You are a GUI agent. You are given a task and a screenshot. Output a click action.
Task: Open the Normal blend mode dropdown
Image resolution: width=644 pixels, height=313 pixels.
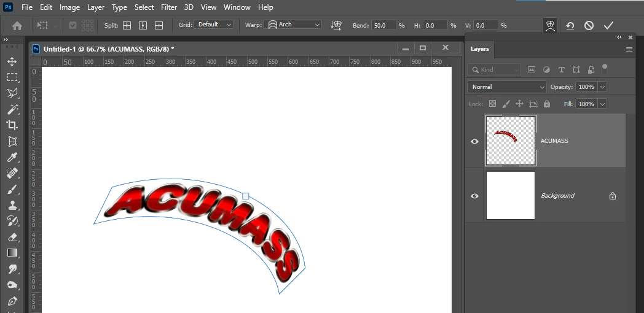[507, 87]
